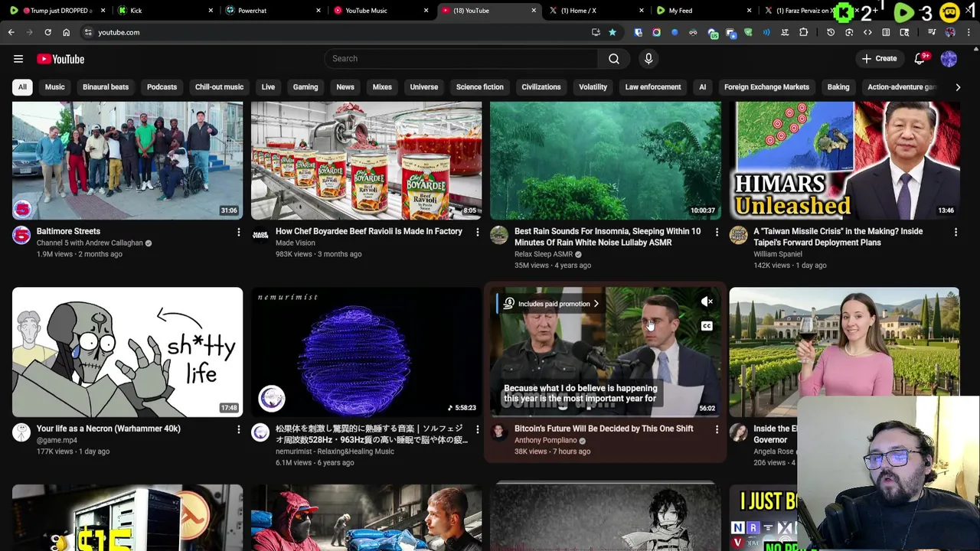
Task: Unmute the Bitcoin video preview
Action: coord(707,302)
